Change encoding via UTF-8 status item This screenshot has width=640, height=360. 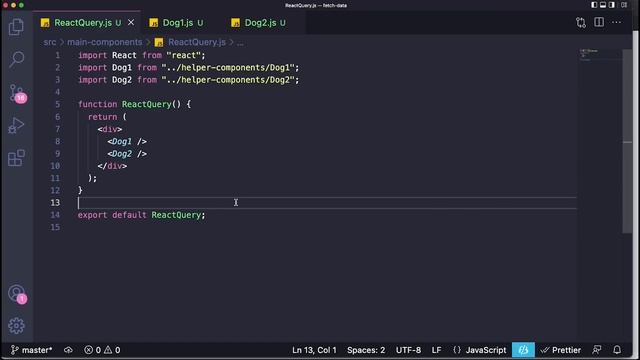coord(408,350)
